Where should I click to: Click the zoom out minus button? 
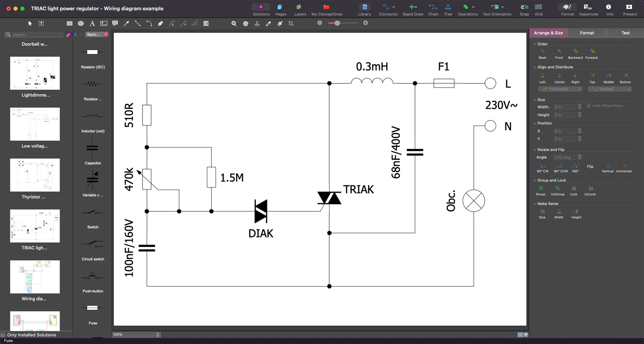[x=320, y=23]
